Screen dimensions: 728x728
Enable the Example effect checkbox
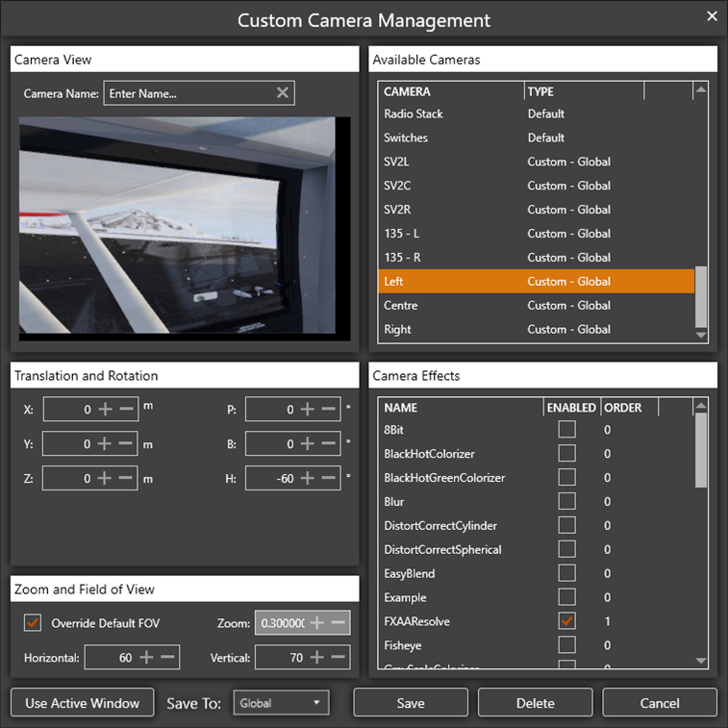(566, 597)
